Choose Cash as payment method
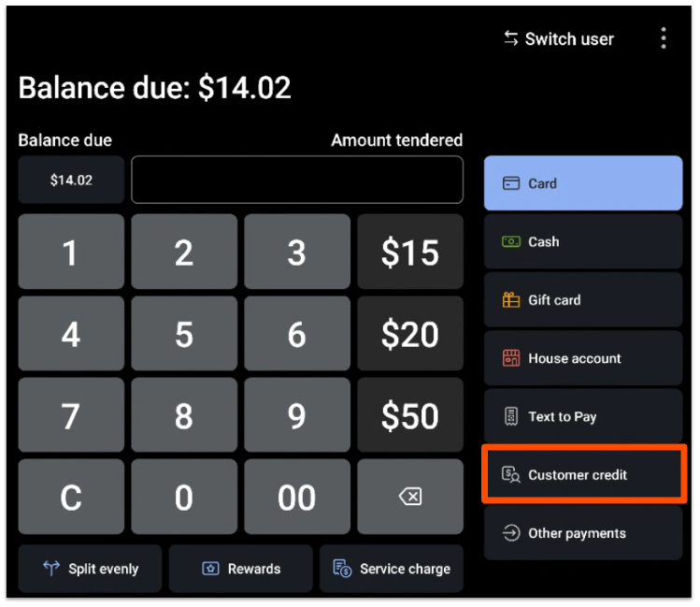700x607 pixels. (x=583, y=242)
